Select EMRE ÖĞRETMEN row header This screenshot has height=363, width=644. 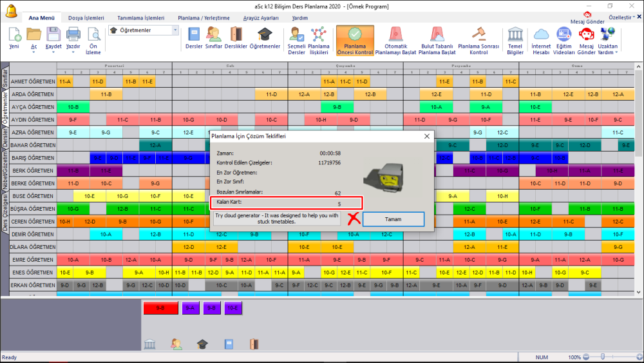tap(33, 260)
